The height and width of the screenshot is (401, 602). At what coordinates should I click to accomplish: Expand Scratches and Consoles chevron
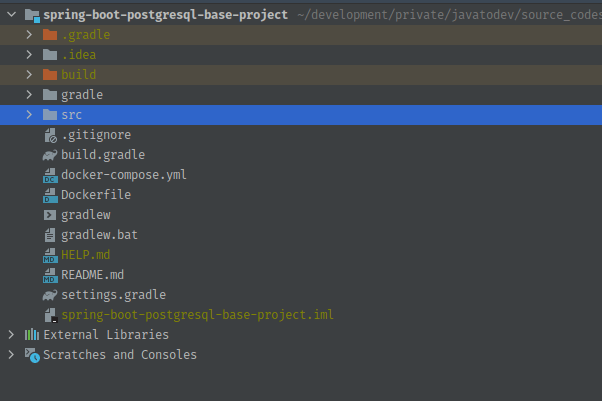[x=11, y=355]
